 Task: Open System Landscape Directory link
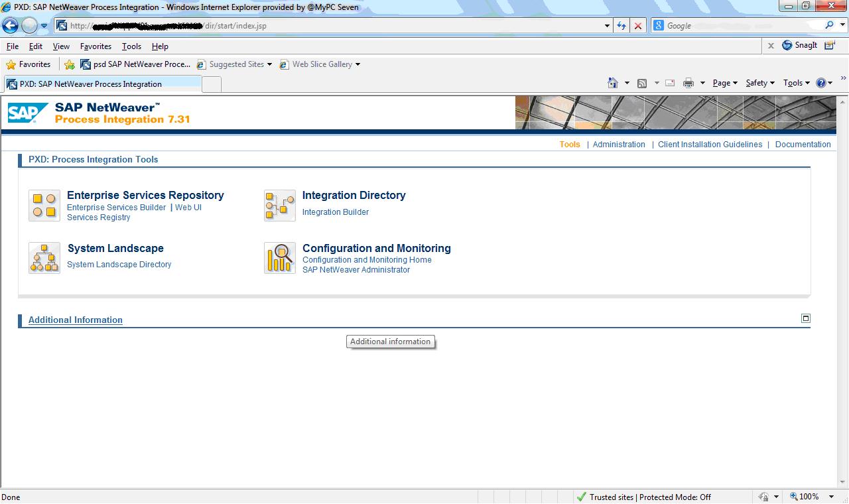[119, 265]
